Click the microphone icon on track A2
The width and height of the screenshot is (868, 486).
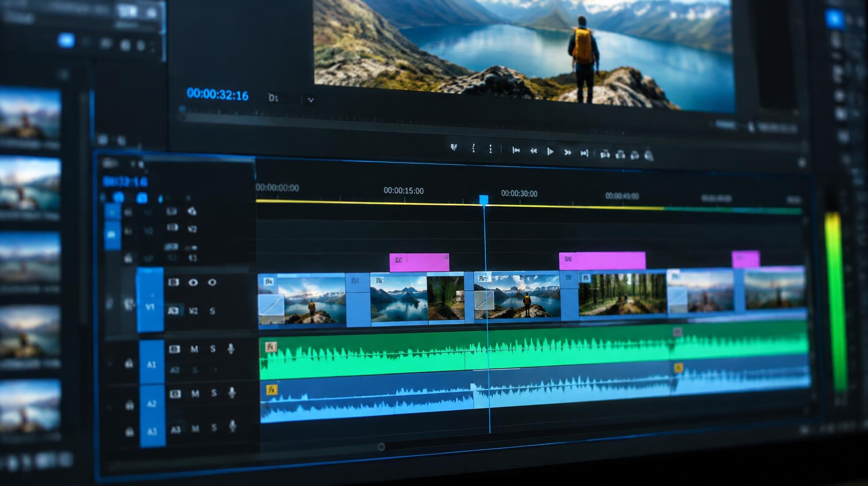point(232,393)
